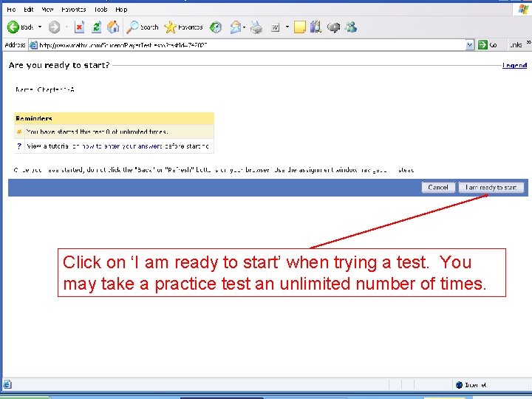Expand the Links chevron overflow

528,43
